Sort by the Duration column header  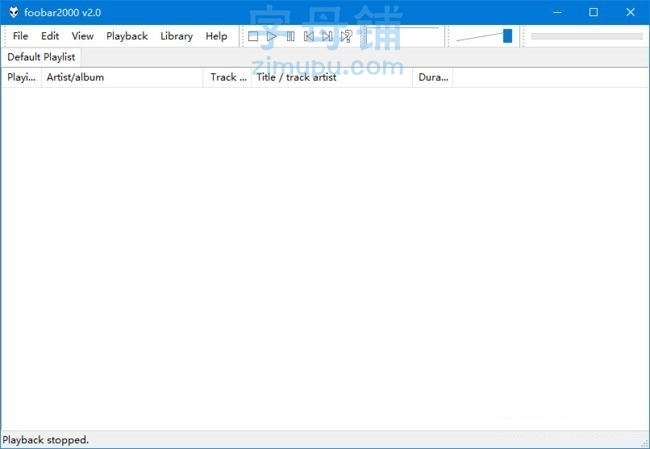point(433,78)
